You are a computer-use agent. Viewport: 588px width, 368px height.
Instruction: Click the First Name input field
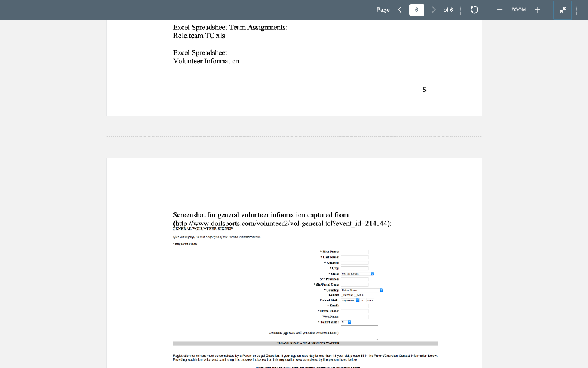click(x=355, y=252)
